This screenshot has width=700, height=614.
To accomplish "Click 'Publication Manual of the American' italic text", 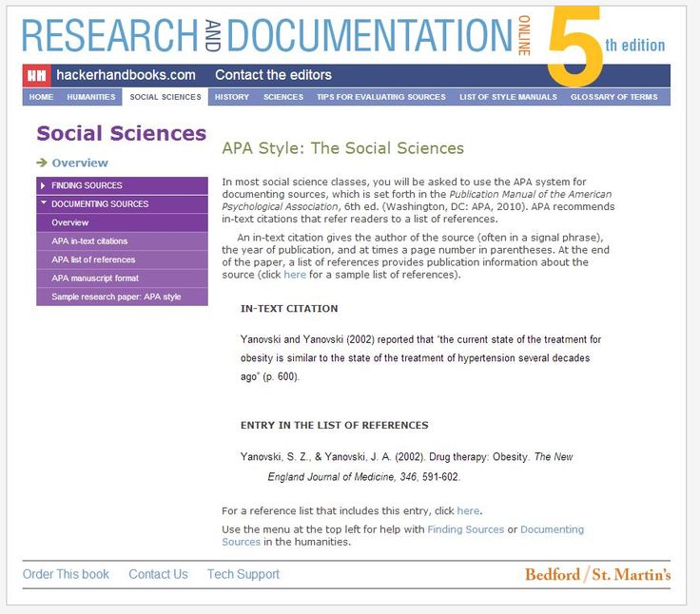I will point(531,194).
